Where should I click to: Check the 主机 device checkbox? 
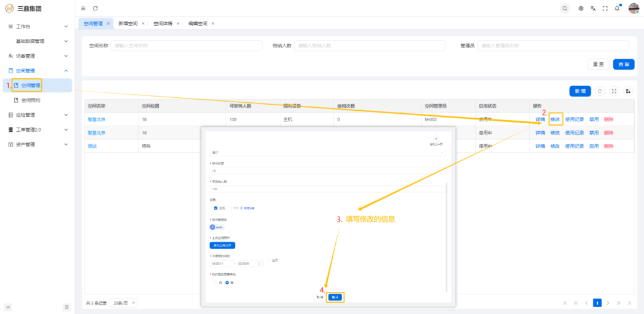tap(215, 208)
